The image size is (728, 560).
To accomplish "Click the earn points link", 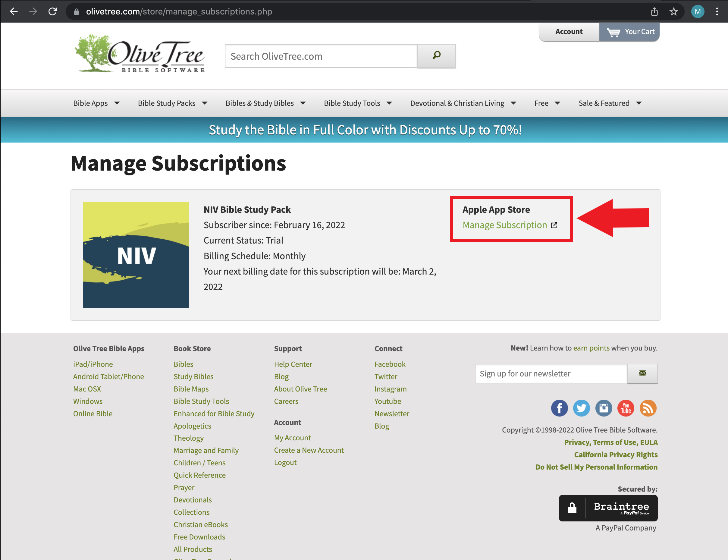I will (x=591, y=348).
